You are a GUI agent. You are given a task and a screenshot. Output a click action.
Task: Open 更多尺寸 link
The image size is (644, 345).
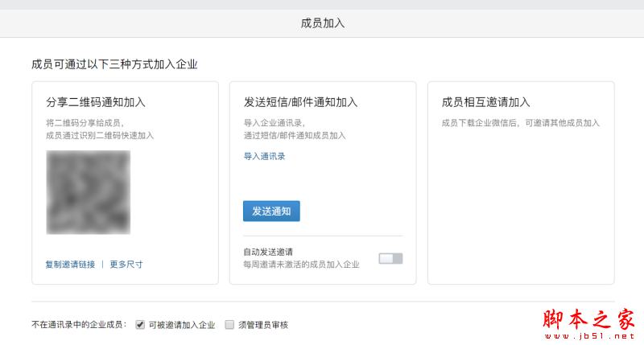click(126, 265)
